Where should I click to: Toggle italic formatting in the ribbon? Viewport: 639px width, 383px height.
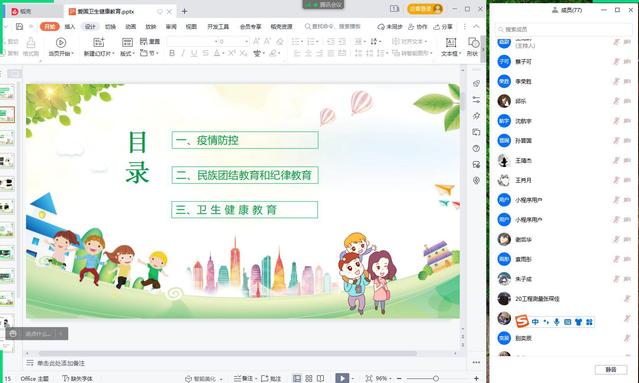pos(183,53)
